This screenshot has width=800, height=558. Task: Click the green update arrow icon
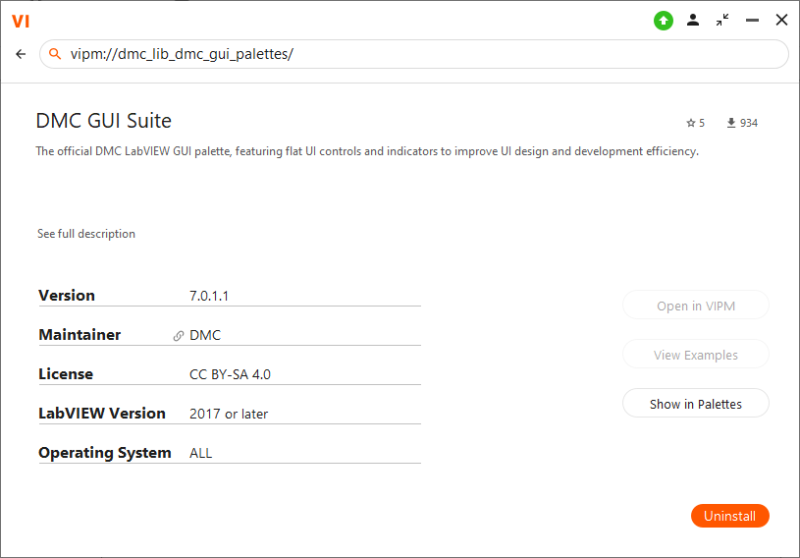(663, 20)
